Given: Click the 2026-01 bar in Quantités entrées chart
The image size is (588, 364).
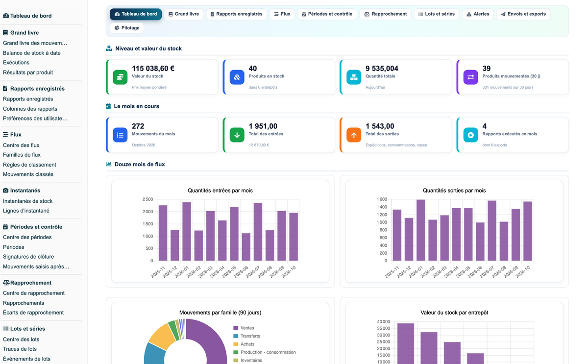Looking at the screenshot, I should pos(187,231).
